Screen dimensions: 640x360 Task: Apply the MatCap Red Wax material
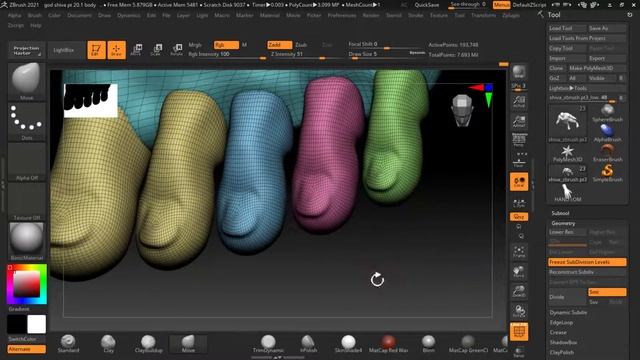[x=388, y=344]
